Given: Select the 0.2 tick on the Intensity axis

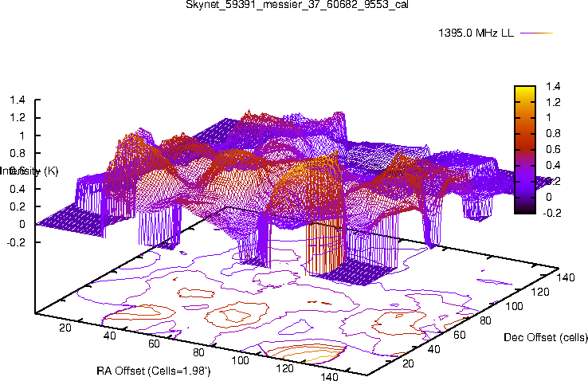Looking at the screenshot, I should [18, 206].
